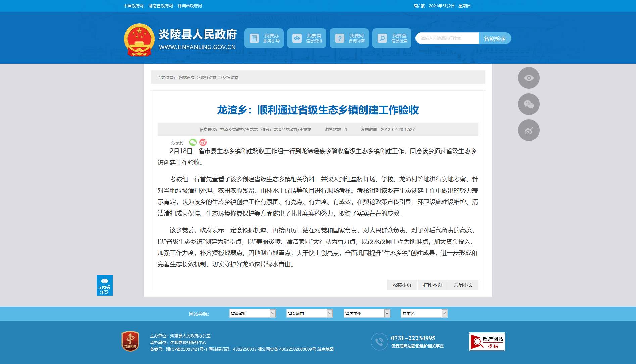Screen dimensions: 636x364
Task: Expand the 省级政府 dropdown
Action: tap(252, 313)
